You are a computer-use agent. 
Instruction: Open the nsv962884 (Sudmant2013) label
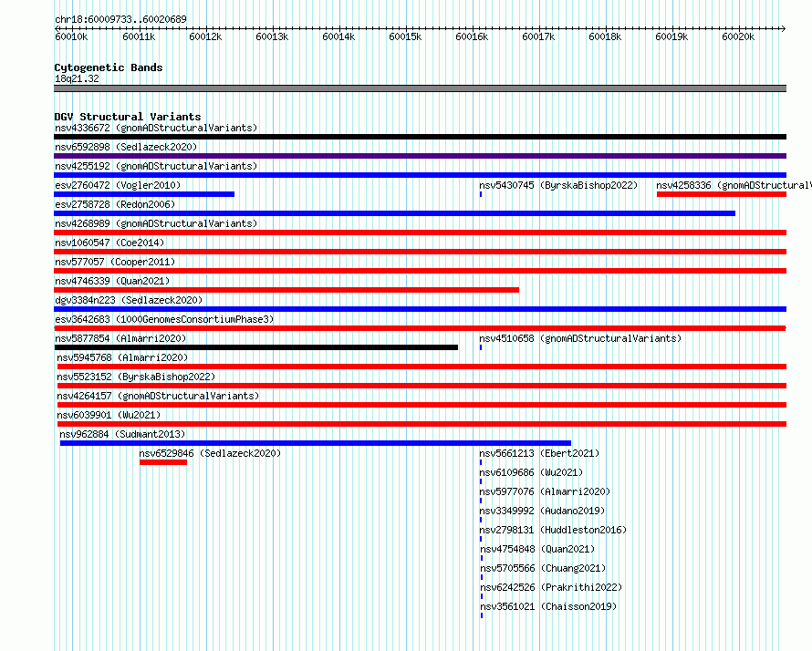tap(122, 434)
